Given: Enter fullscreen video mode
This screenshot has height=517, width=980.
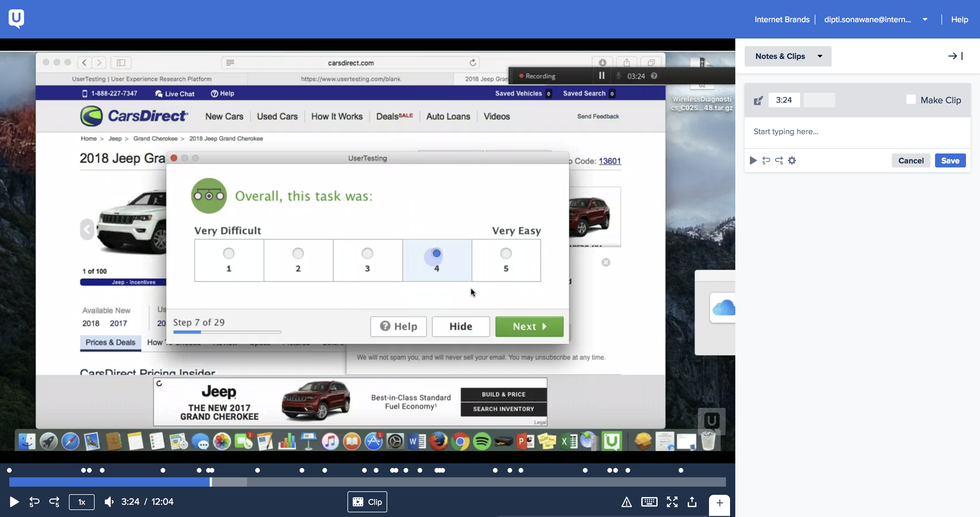Looking at the screenshot, I should click(672, 502).
